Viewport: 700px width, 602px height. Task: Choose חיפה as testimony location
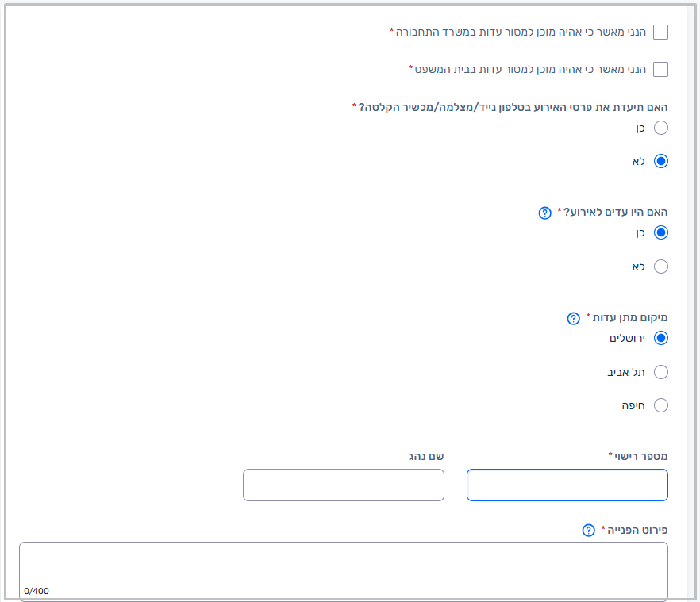[x=660, y=405]
